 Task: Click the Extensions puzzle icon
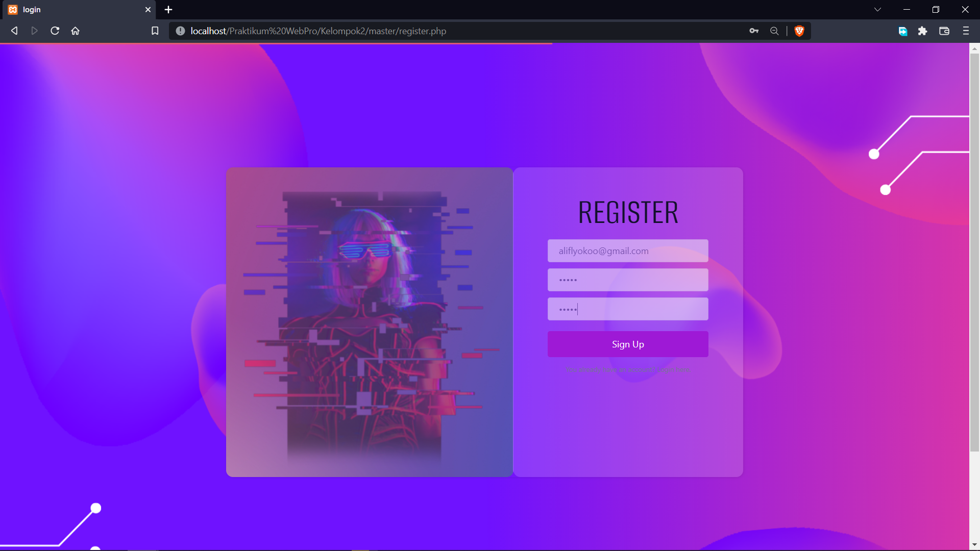point(923,31)
